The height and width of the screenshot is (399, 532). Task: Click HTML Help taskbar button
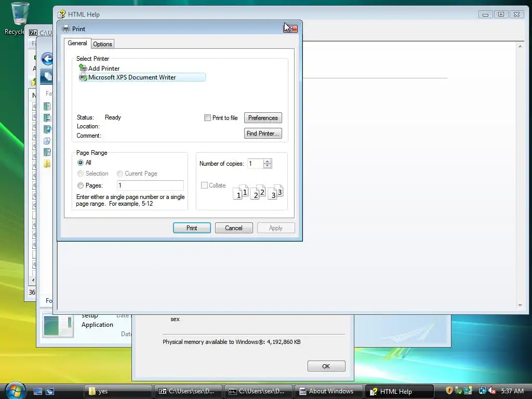399,391
